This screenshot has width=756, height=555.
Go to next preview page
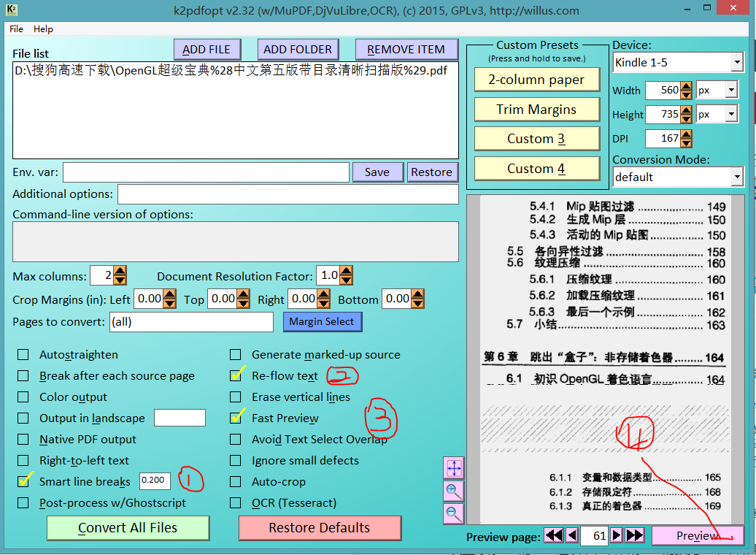tap(617, 536)
